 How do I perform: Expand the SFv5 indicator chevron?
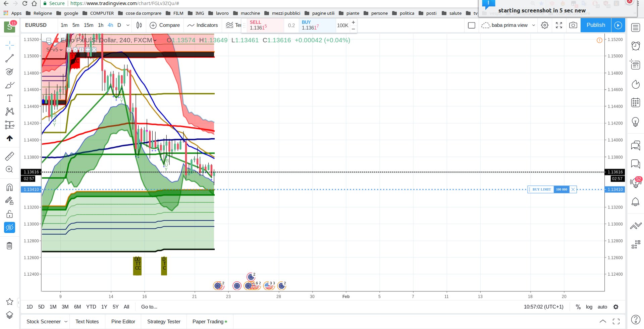pos(61,50)
